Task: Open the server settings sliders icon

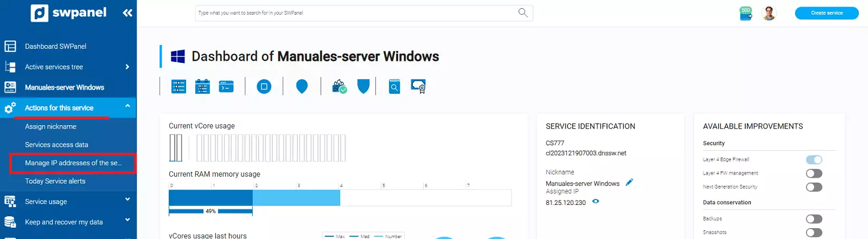Action: click(x=178, y=86)
